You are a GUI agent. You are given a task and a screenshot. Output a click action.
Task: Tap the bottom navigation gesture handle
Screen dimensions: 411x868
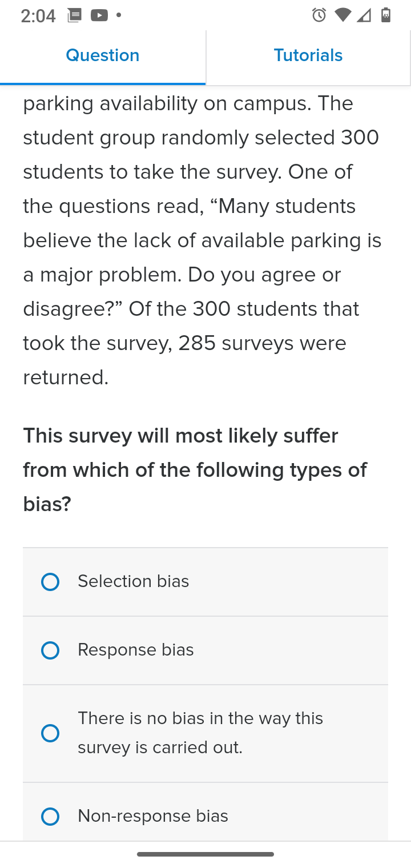pyautogui.click(x=205, y=854)
